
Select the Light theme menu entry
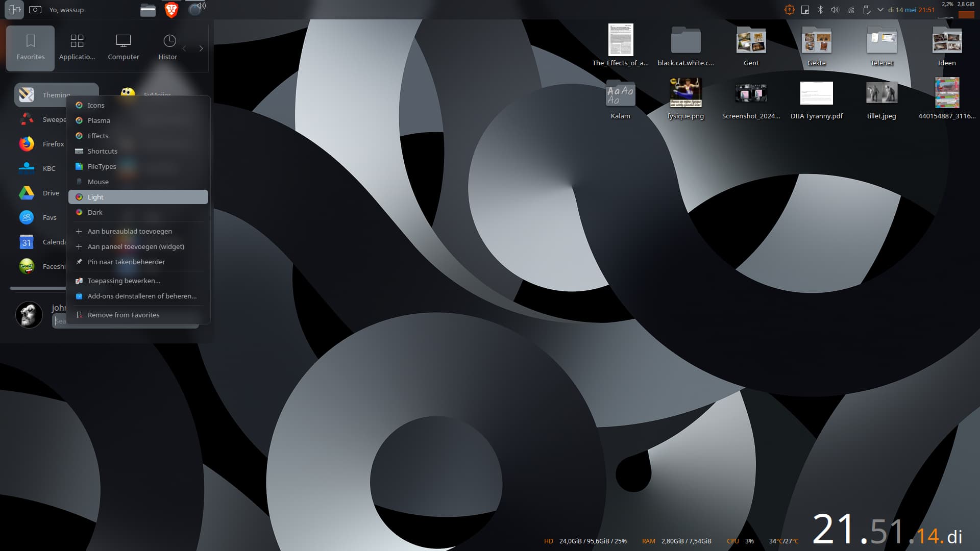coord(138,197)
